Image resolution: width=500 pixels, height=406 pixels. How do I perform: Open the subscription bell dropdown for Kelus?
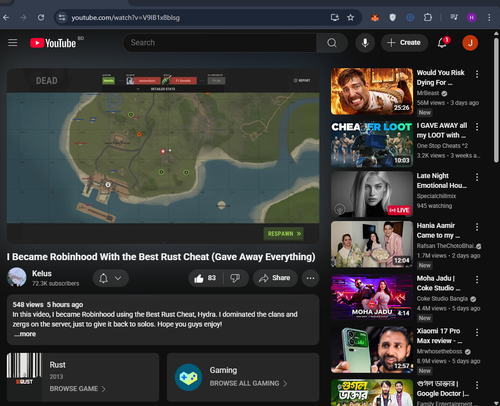111,278
